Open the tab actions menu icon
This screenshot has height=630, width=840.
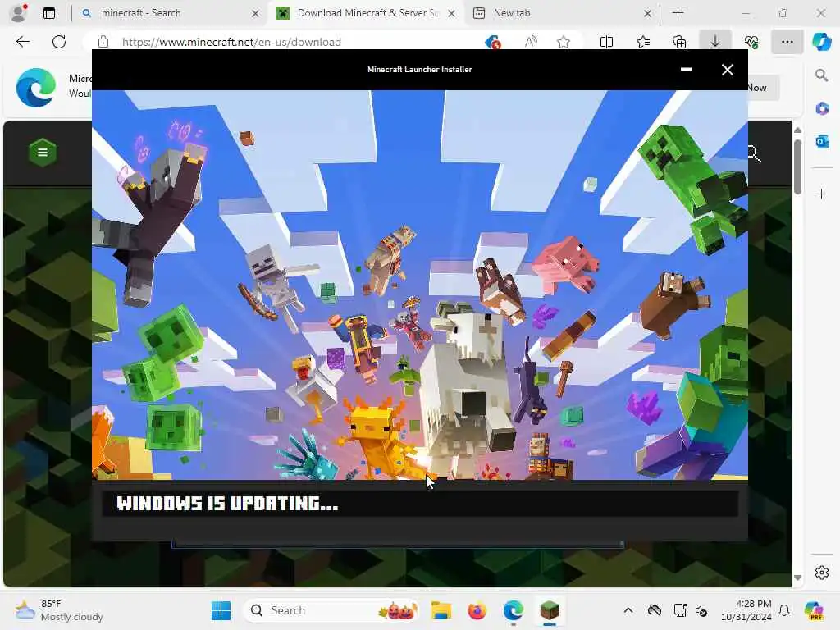(49, 13)
